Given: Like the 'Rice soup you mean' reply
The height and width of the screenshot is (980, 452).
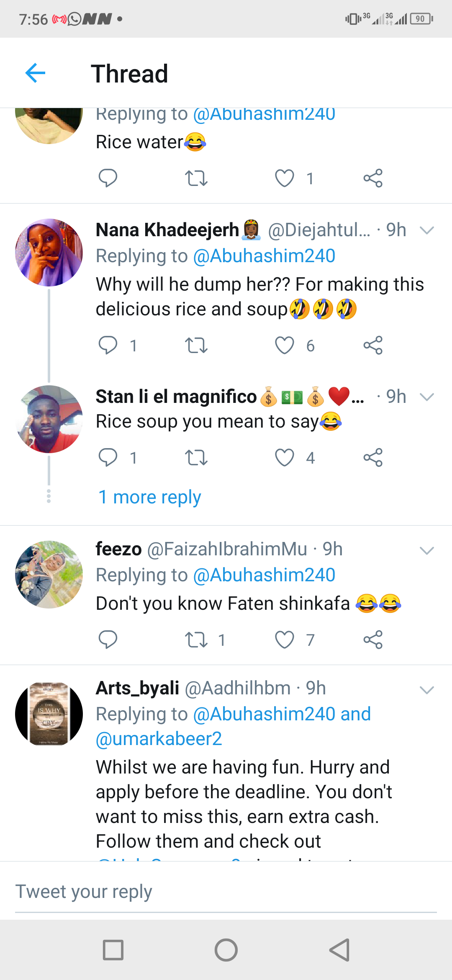Looking at the screenshot, I should pos(285,457).
